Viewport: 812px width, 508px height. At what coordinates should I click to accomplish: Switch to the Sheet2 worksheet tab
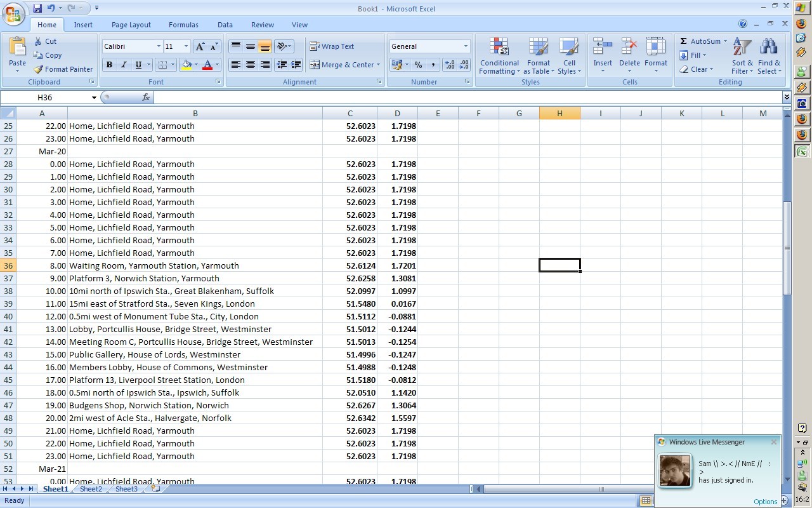[x=91, y=489]
